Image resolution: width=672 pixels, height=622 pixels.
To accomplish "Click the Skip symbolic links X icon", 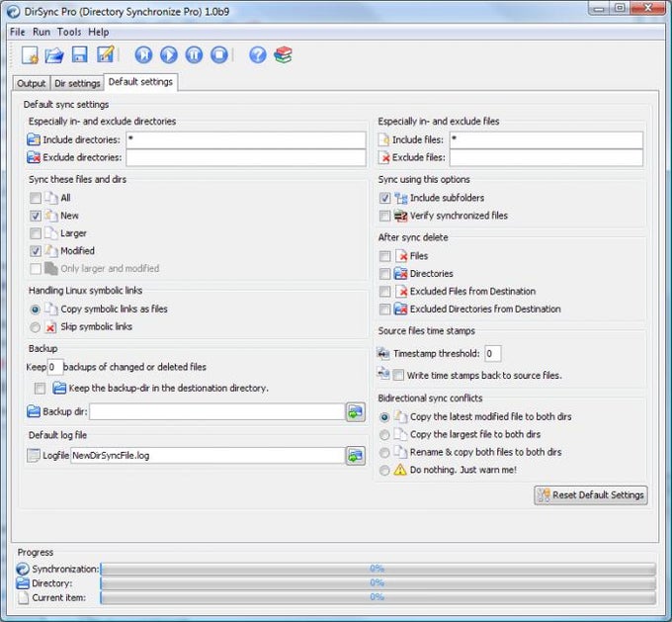I will click(x=50, y=327).
